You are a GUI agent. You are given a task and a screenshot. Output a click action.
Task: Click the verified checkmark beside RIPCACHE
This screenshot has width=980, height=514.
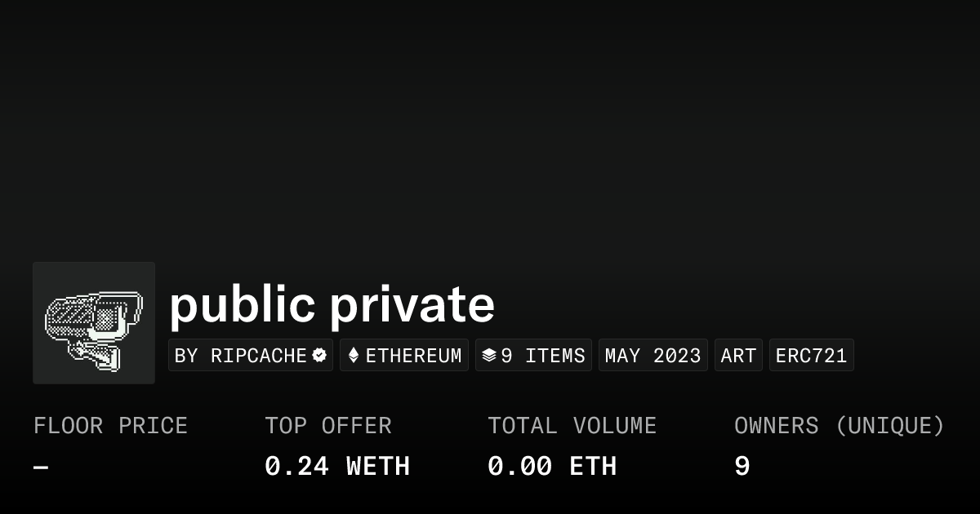point(318,355)
